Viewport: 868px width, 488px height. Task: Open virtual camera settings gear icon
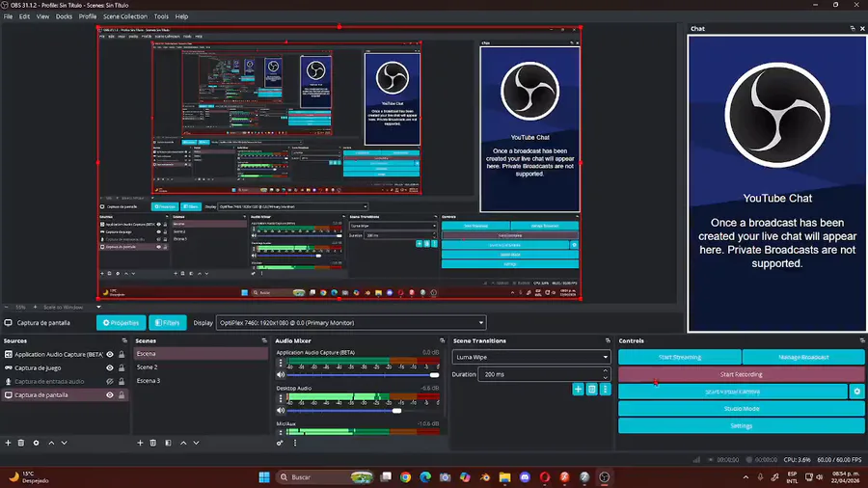(x=857, y=392)
